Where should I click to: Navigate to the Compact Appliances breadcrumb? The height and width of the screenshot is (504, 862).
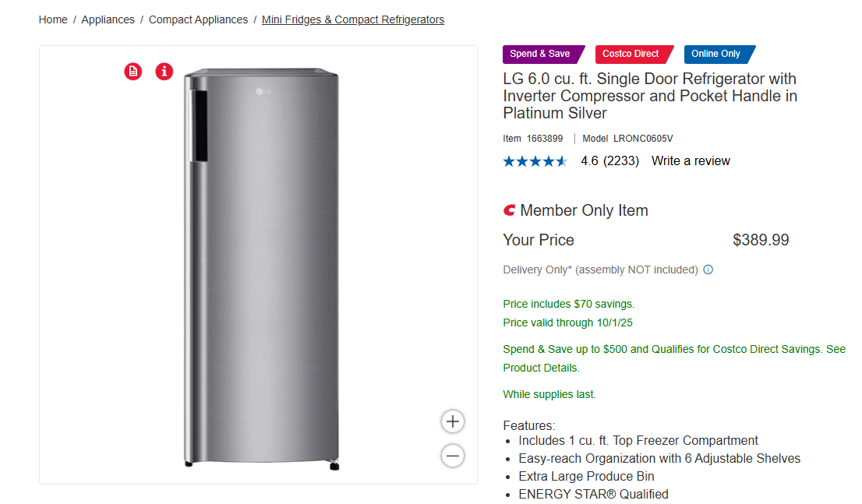point(198,19)
